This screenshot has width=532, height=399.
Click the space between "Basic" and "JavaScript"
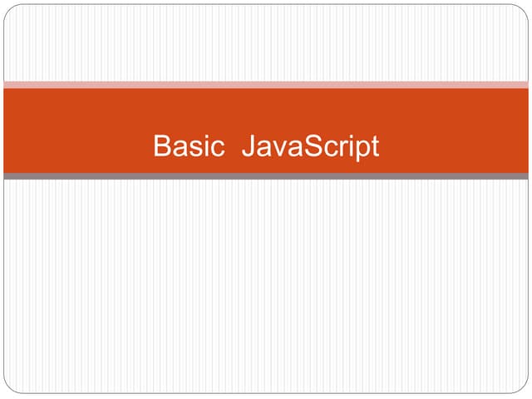(x=234, y=147)
